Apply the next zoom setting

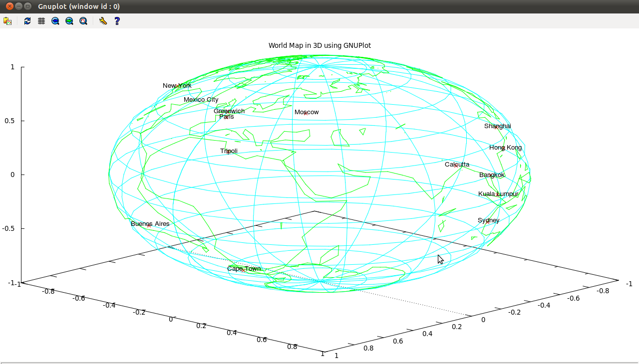(x=69, y=21)
